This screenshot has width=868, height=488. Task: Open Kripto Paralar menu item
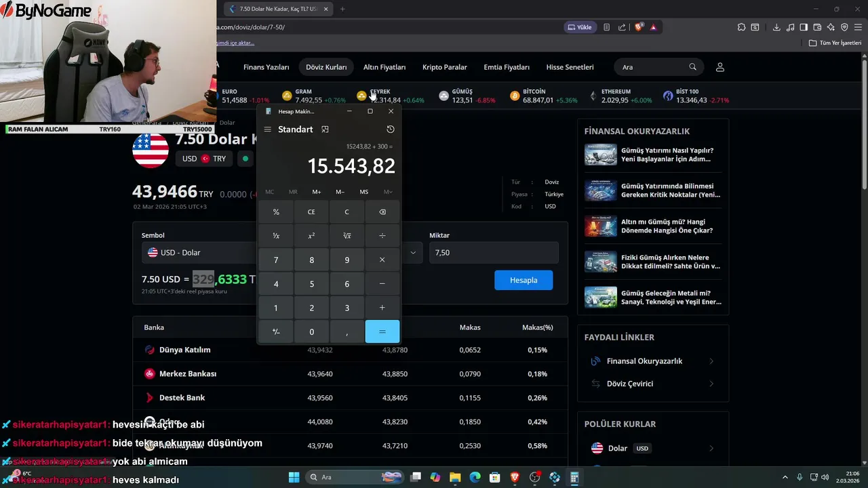click(445, 67)
